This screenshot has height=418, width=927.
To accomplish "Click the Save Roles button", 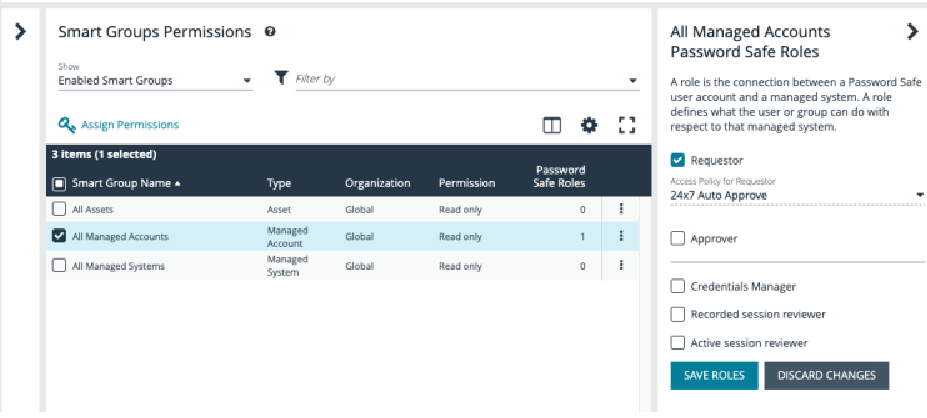I will tap(713, 375).
